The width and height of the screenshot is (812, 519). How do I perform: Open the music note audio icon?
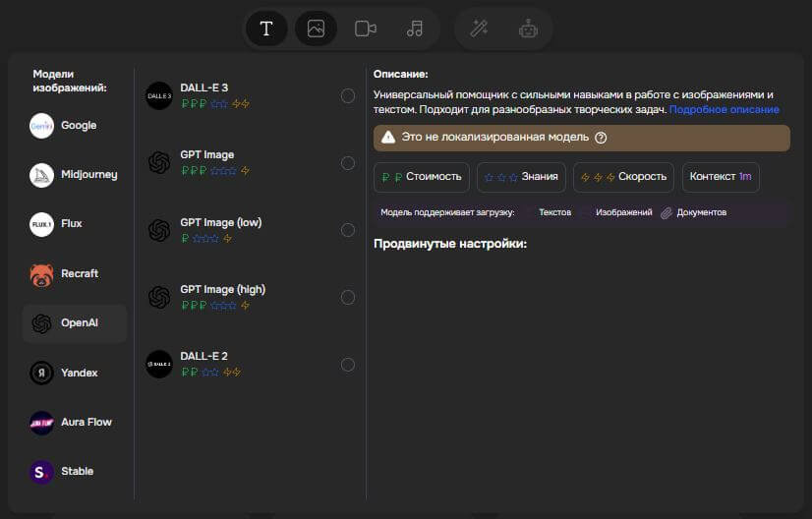click(415, 29)
